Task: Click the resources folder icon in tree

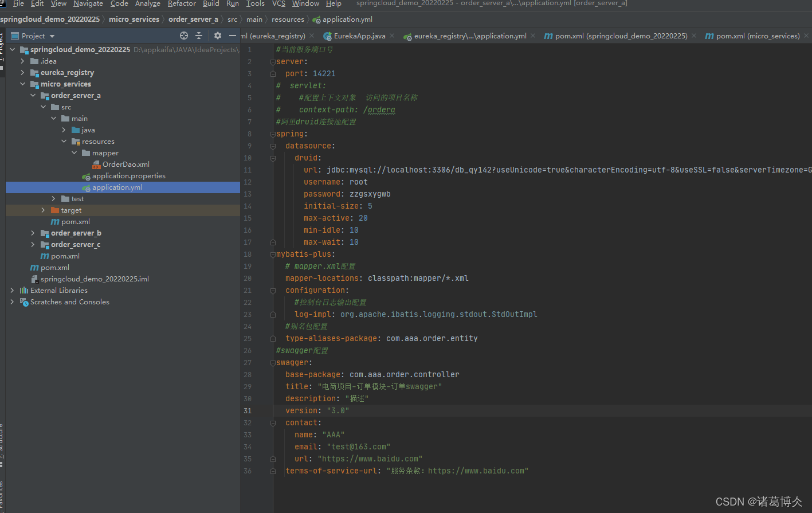Action: point(76,142)
